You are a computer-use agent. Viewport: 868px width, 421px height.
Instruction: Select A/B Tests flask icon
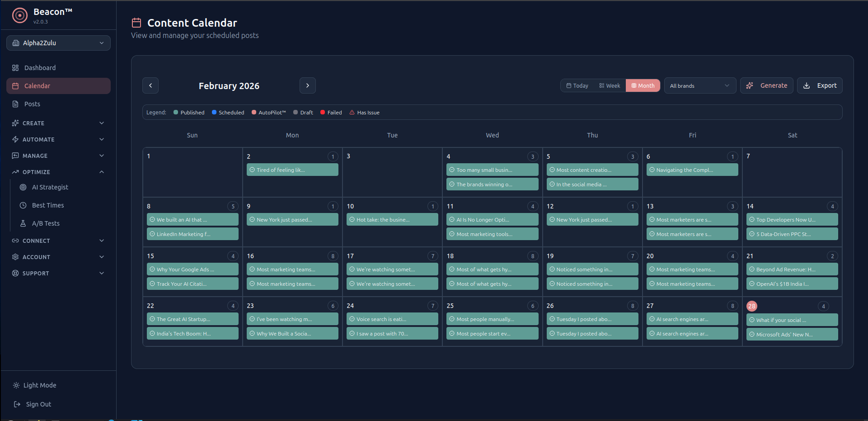23,223
